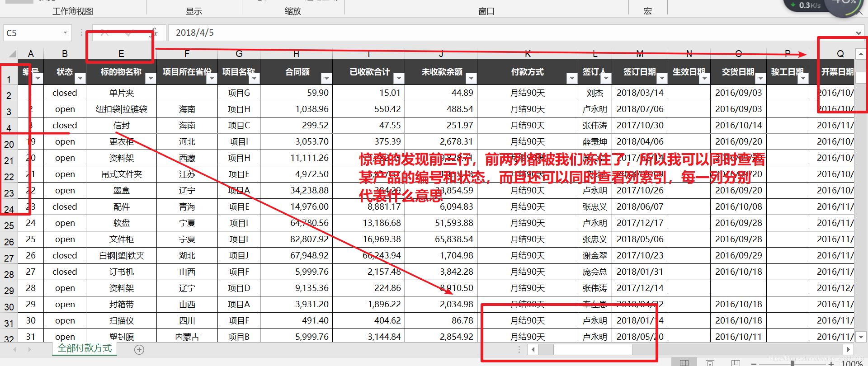This screenshot has height=366, width=868.
Task: Open filter dropdown for 生效日期 column
Action: pos(704,78)
